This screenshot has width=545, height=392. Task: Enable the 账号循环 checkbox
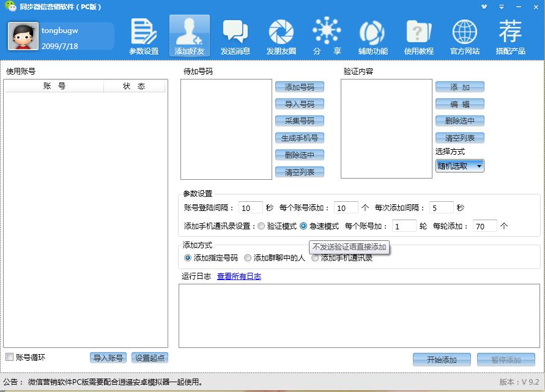9,357
